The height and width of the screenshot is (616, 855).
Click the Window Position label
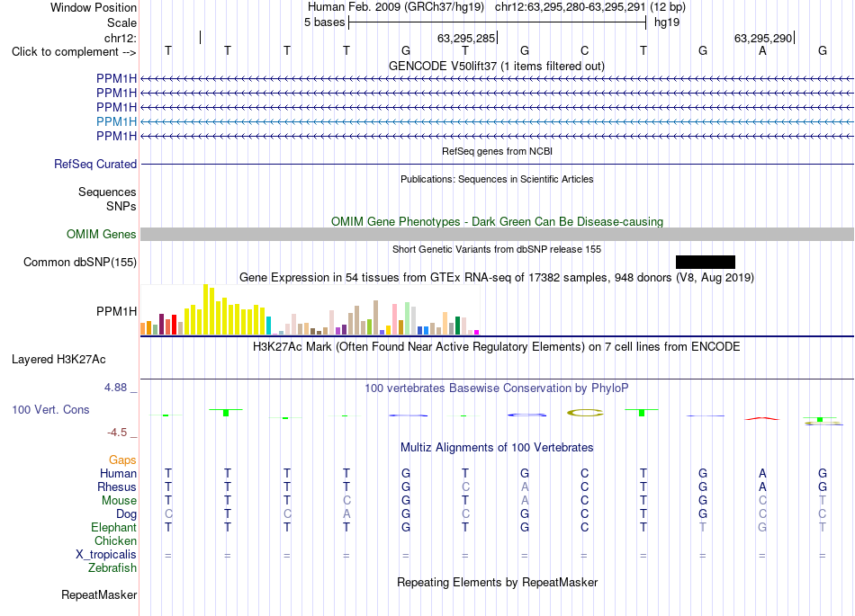[x=94, y=7]
